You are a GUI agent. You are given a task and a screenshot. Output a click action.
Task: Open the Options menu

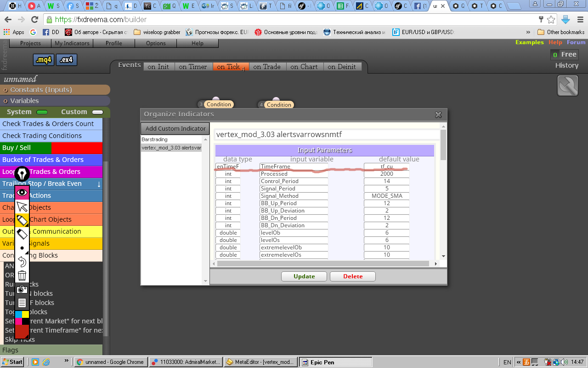(x=156, y=43)
